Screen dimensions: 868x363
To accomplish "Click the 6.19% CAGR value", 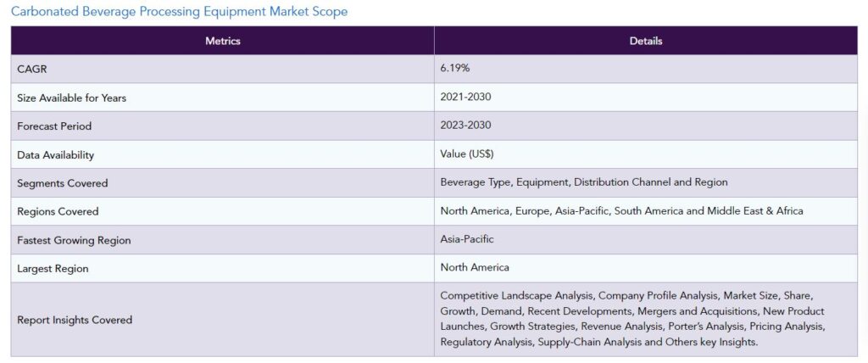I will coord(455,68).
